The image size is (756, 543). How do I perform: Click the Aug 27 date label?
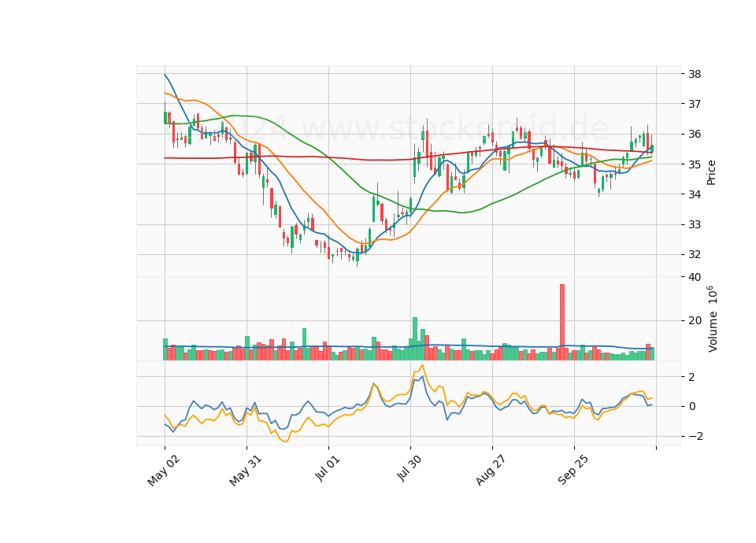491,471
